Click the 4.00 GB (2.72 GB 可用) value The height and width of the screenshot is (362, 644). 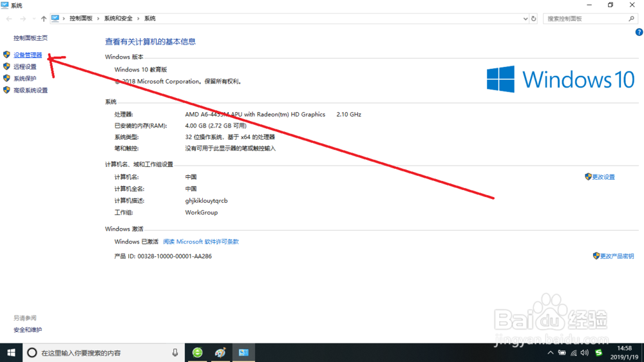tap(216, 126)
